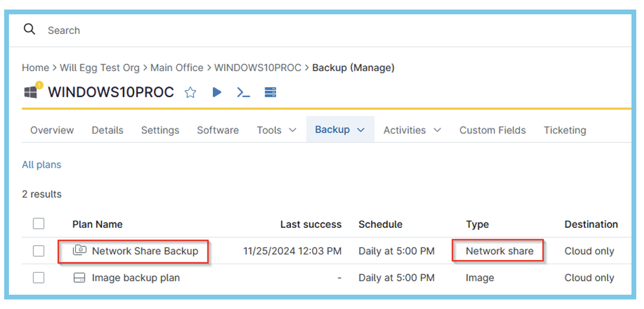
Task: Check the Network Share Backup row checkbox
Action: point(39,251)
